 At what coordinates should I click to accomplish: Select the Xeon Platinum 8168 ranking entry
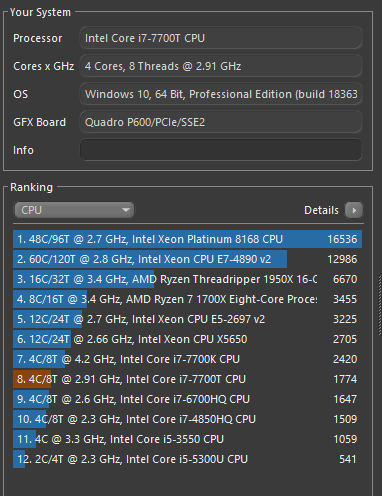point(188,239)
